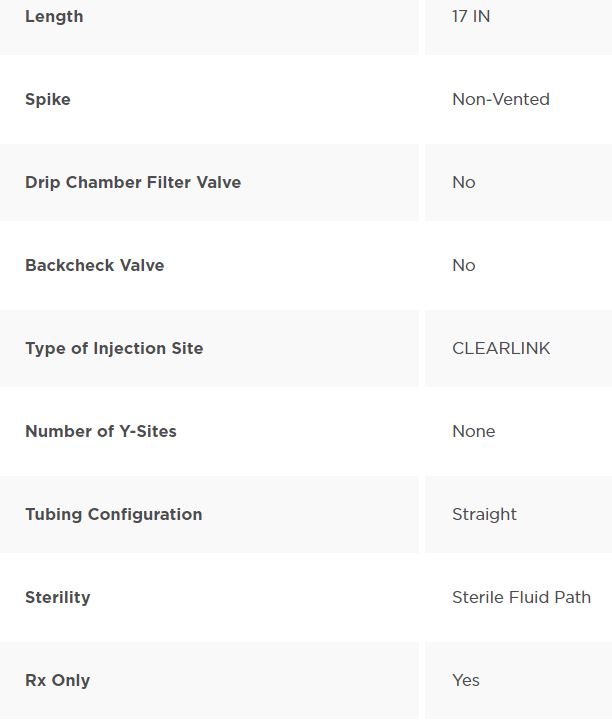The image size is (612, 727).
Task: Click the Sterility label
Action: (x=57, y=598)
